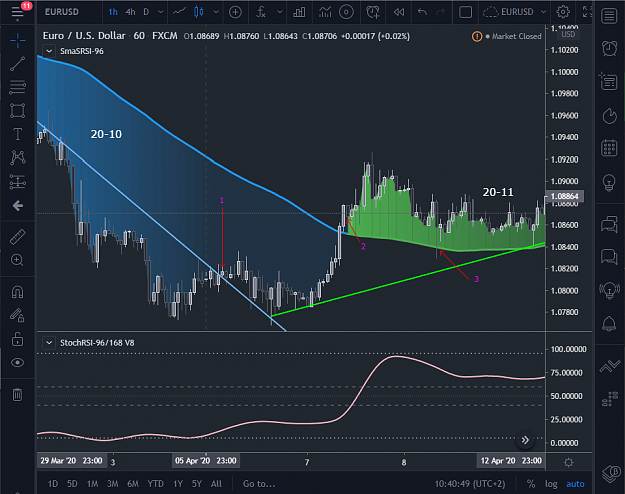Screen dimensions: 625x494
Task: Activate the zoom-in magnifier tool
Action: tap(18, 260)
